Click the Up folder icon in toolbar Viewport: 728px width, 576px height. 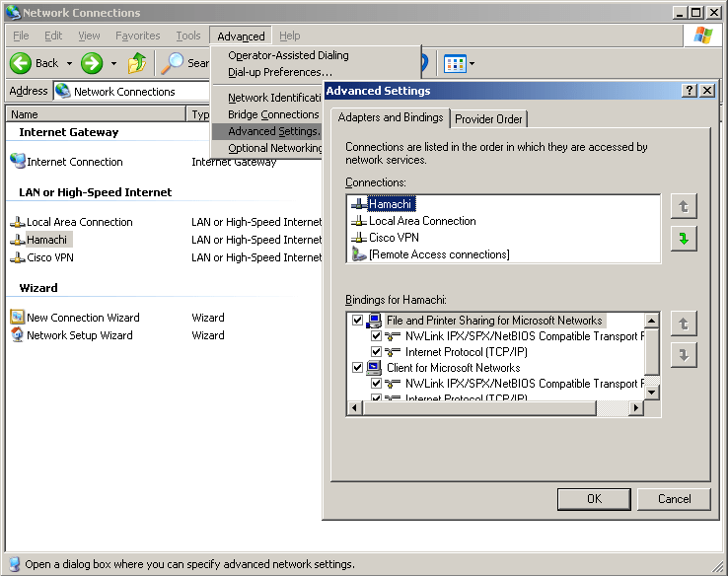click(137, 63)
